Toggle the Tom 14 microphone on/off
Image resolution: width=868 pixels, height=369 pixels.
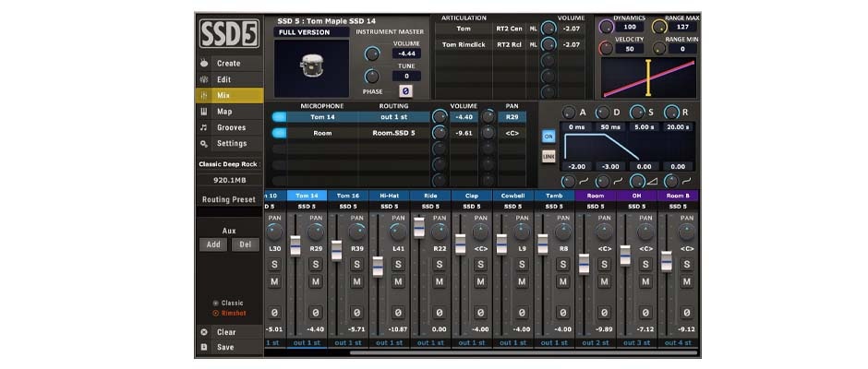click(x=280, y=117)
